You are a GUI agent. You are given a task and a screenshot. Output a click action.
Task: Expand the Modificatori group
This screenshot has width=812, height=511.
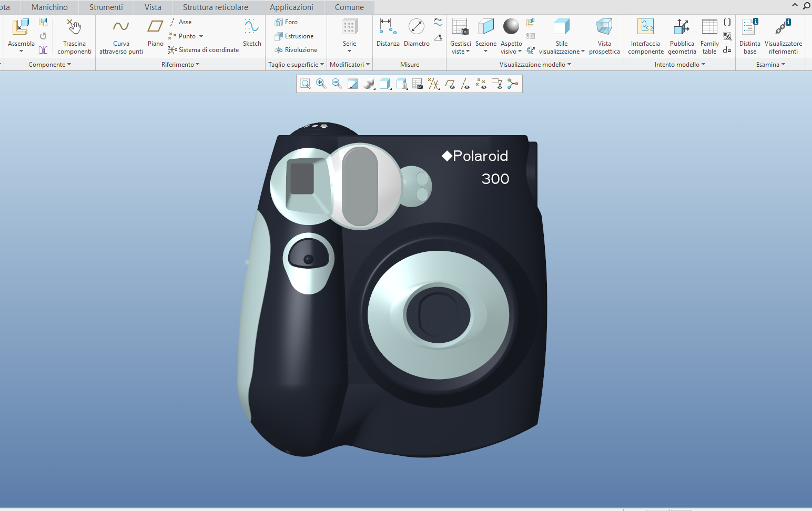(x=350, y=65)
